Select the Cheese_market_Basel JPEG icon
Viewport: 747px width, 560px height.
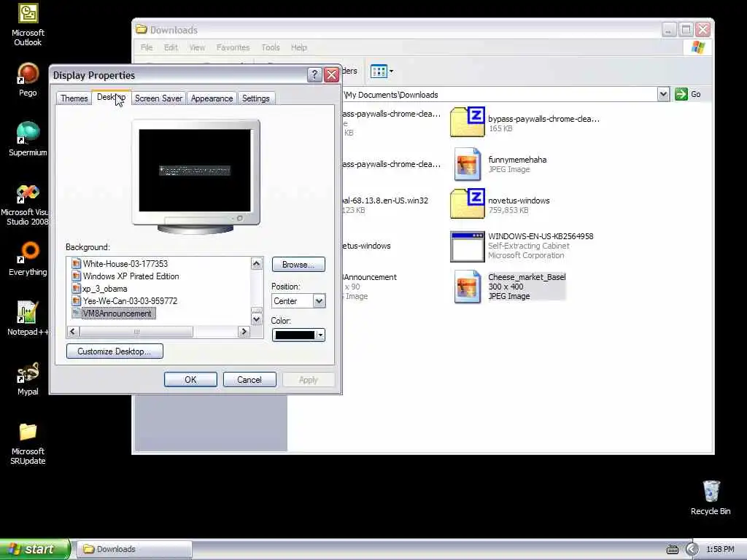468,287
